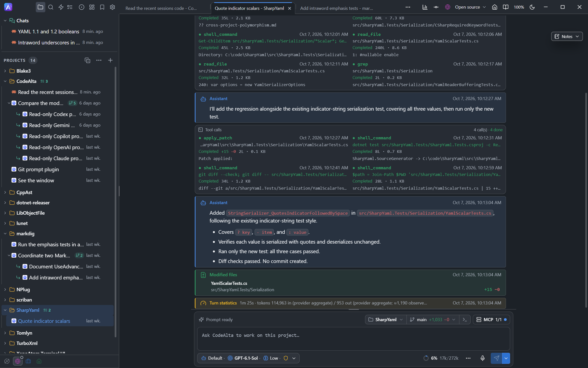Click the home icon in title bar

tap(495, 7)
